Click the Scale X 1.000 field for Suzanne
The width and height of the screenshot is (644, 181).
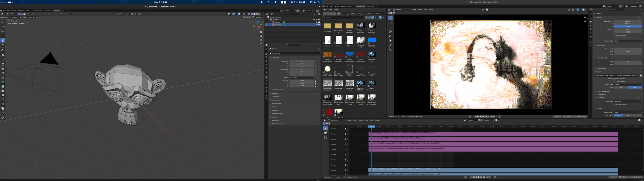(302, 81)
